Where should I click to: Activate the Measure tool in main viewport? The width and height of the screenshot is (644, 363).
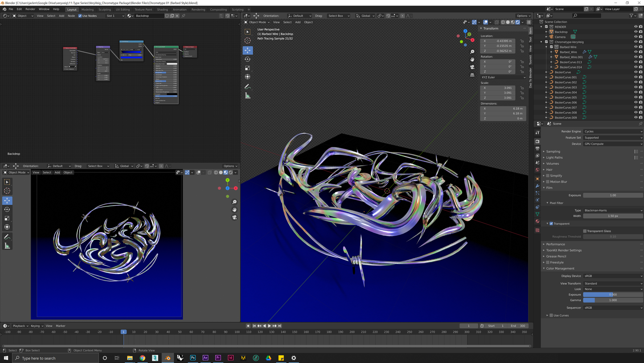click(248, 96)
